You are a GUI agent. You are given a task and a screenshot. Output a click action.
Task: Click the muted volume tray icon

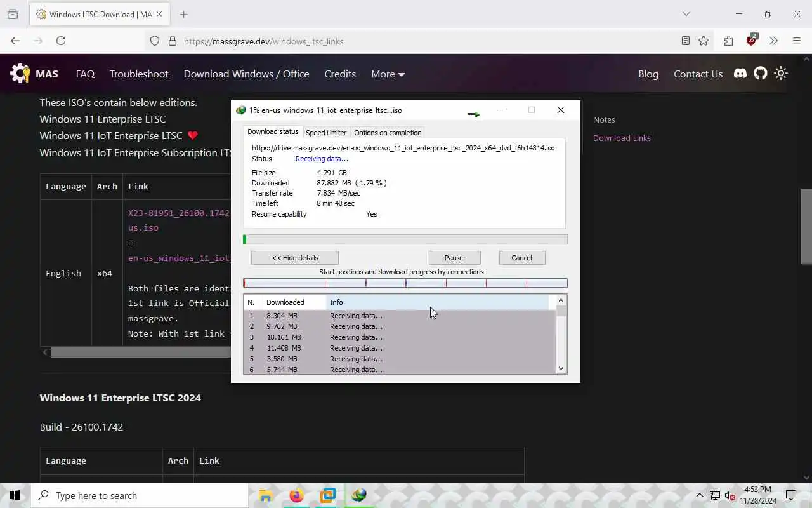[x=730, y=495]
